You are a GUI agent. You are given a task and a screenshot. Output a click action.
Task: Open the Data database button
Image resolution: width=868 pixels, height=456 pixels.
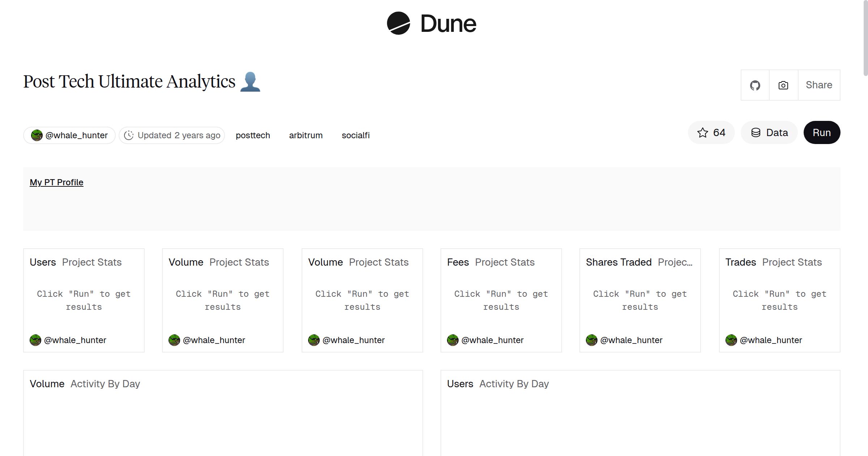769,133
